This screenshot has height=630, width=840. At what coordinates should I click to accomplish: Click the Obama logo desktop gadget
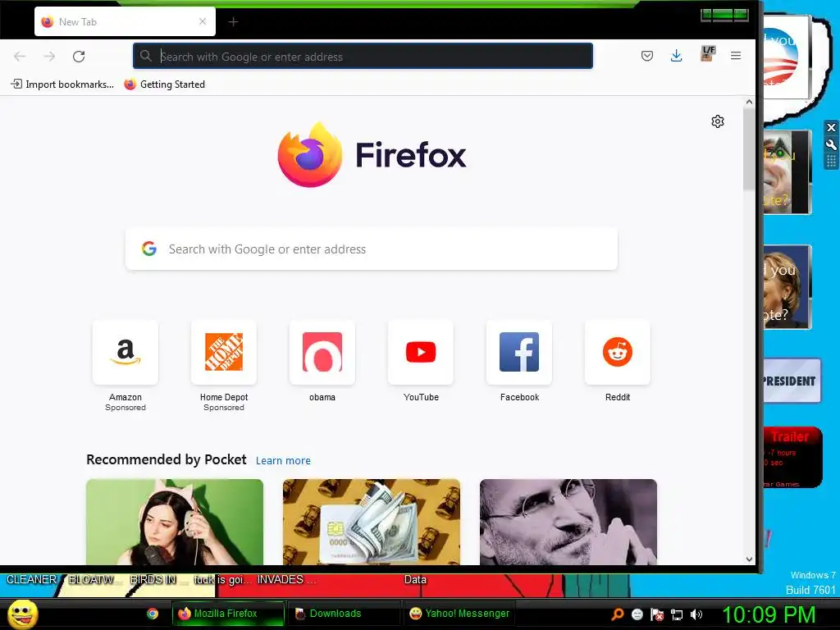(785, 57)
